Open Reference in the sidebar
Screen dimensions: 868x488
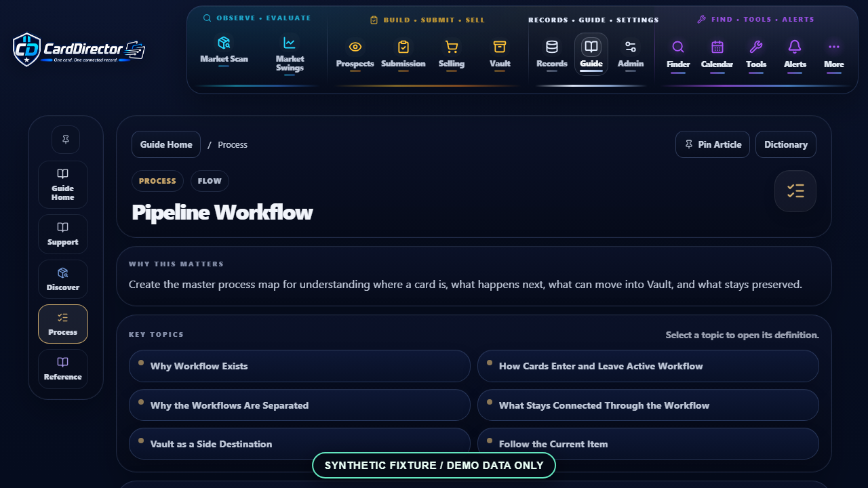(63, 369)
